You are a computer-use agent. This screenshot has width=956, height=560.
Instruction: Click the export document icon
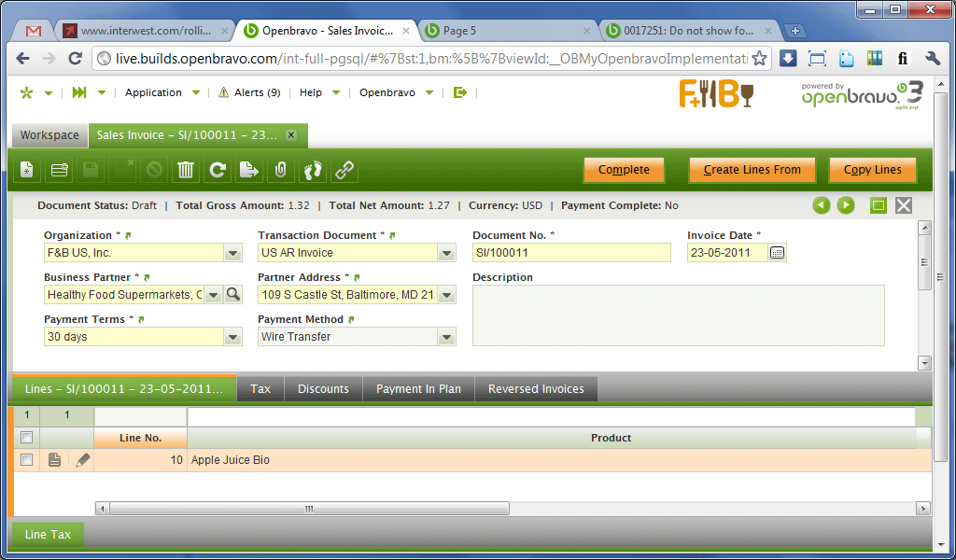tap(248, 170)
